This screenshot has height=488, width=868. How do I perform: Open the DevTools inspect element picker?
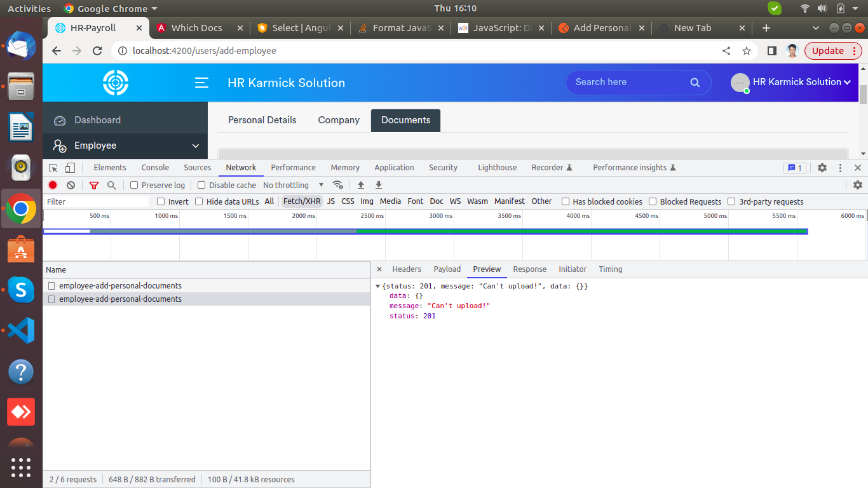point(53,168)
